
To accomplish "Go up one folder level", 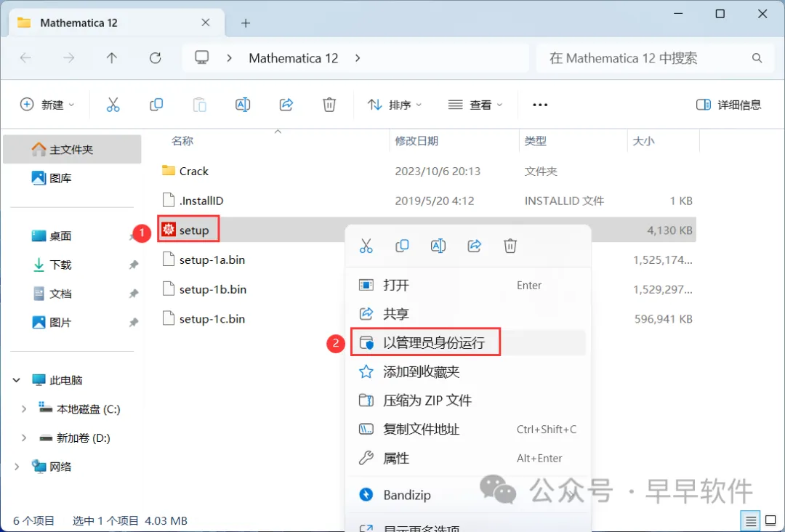I will coord(112,58).
